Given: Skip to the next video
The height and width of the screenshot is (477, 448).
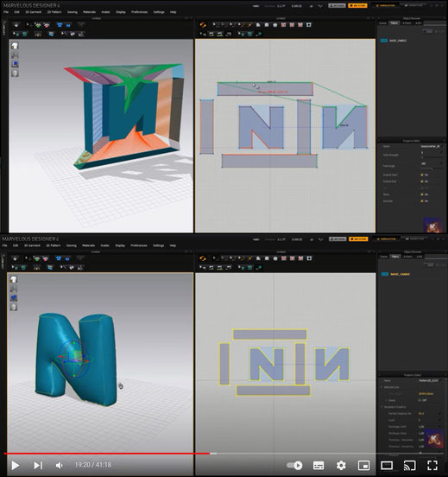Looking at the screenshot, I should tap(38, 465).
